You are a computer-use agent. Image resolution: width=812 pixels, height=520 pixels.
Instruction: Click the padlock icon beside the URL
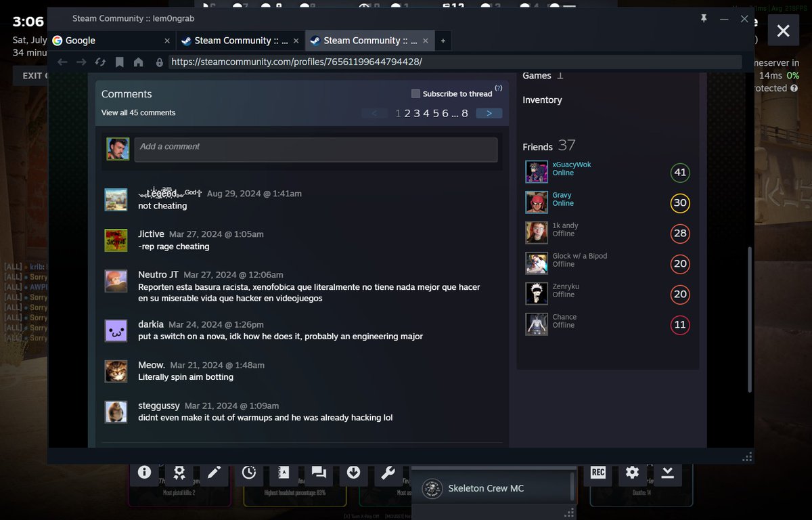160,62
